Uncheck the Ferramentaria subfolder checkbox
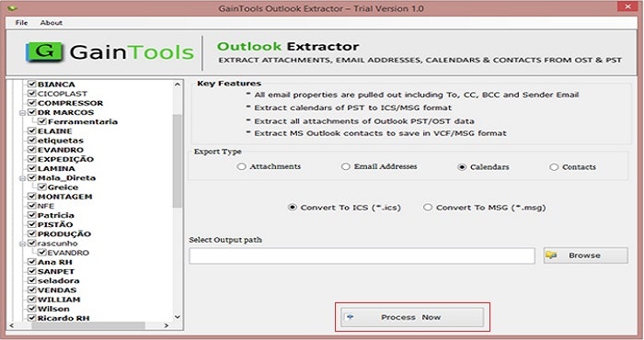Viewport: 644px width, 340px height. [42, 121]
